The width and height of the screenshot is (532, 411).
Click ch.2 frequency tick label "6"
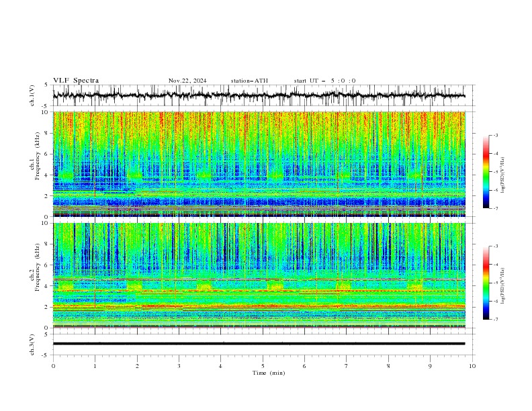point(47,265)
